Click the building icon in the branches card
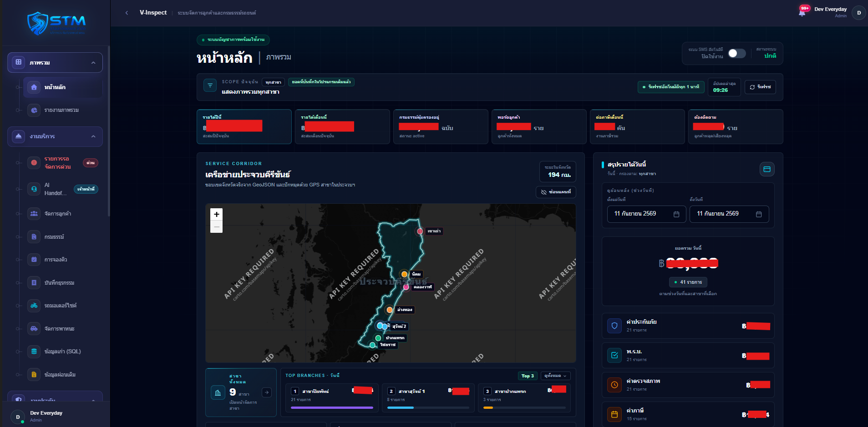This screenshot has width=868, height=427. click(218, 392)
